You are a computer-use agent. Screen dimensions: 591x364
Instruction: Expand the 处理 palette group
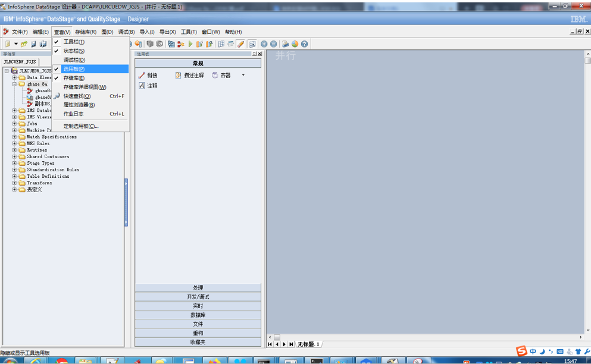tap(198, 287)
